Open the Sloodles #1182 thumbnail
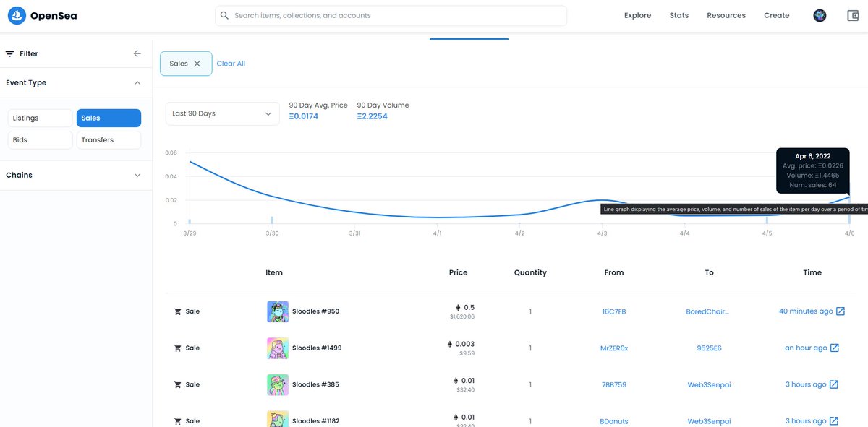868x427 pixels. [278, 418]
